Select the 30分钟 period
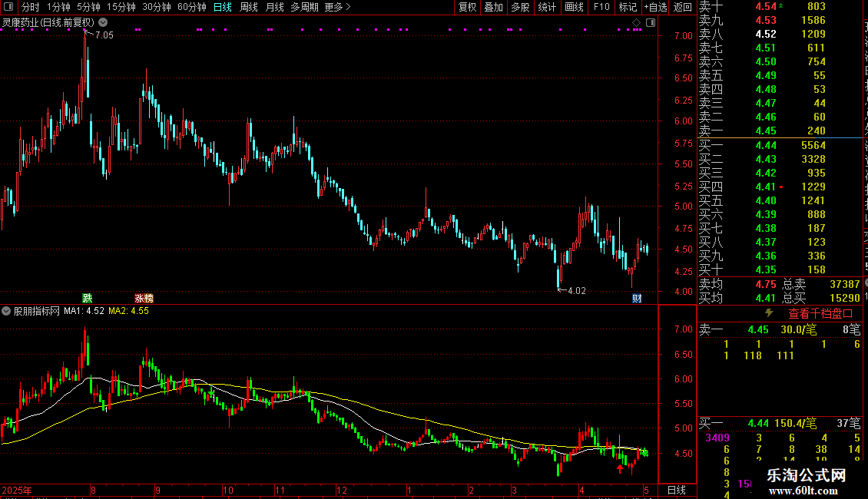The width and height of the screenshot is (868, 499). [x=157, y=7]
